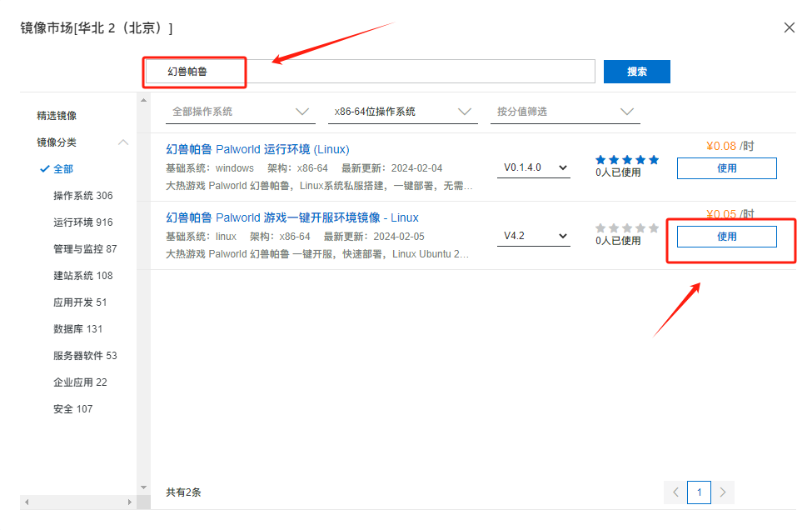
Task: Select the 管理与监控 87 category
Action: click(85, 249)
